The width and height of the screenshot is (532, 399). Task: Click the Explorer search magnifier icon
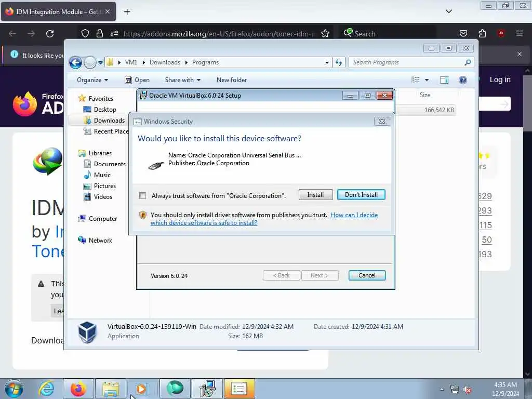[468, 62]
